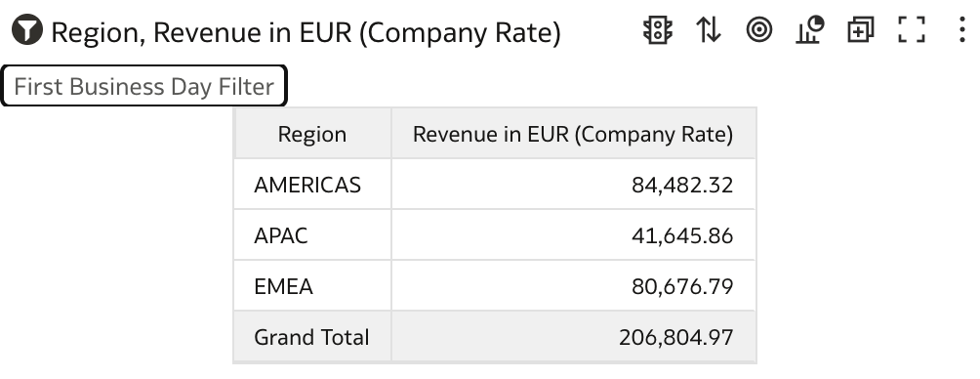Open the three-dot more options menu

961,30
